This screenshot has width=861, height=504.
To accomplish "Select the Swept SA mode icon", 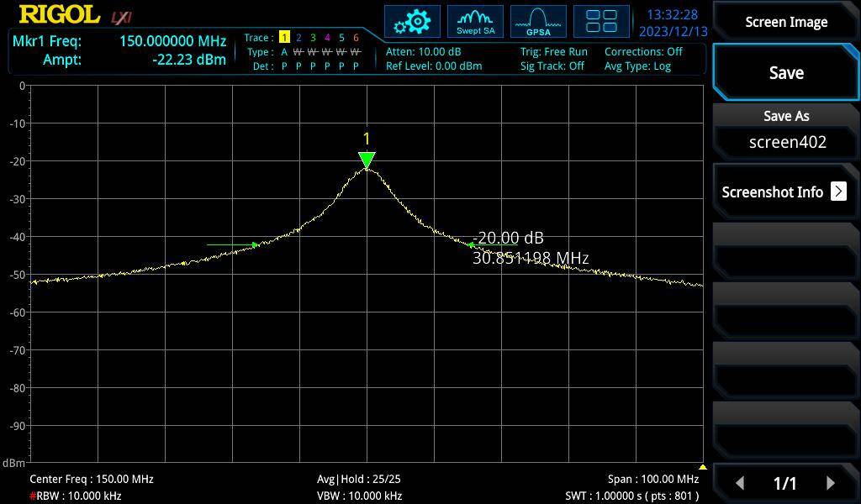I will pyautogui.click(x=475, y=22).
